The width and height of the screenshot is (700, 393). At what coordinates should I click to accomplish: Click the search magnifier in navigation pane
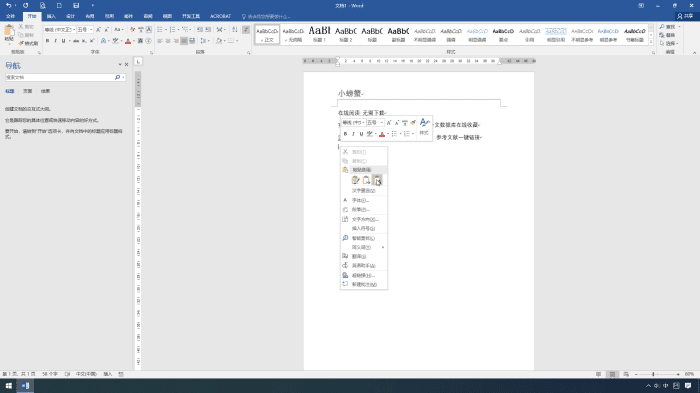click(x=117, y=77)
